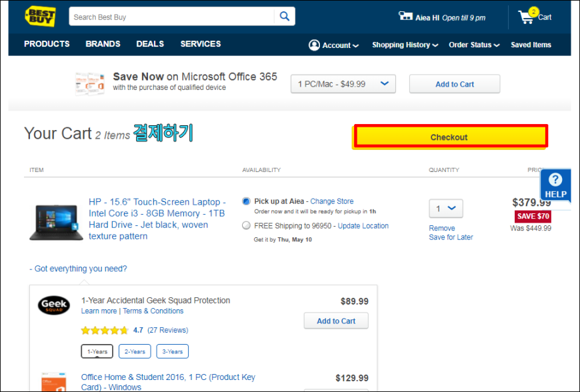Select FREE Shipping to 96950 option
The height and width of the screenshot is (392, 580).
click(246, 225)
